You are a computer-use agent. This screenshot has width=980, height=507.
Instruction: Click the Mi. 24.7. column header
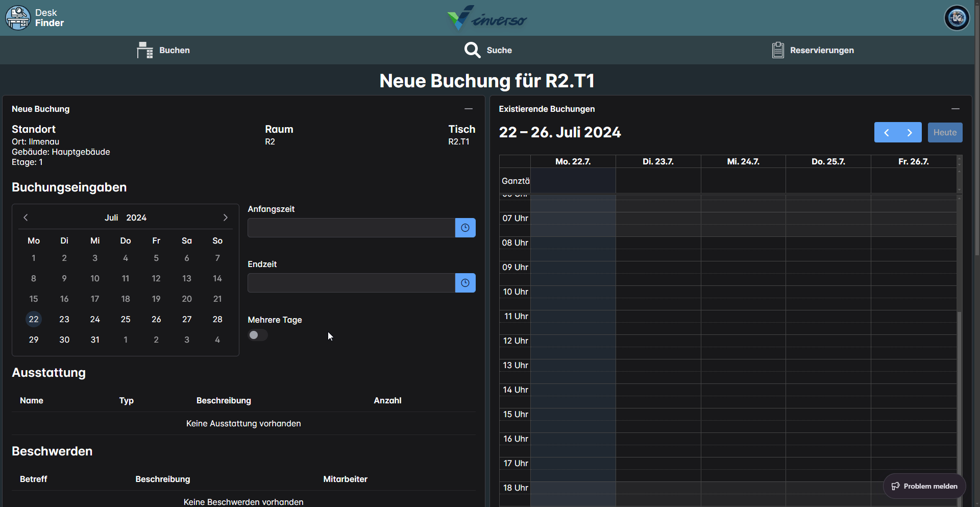pos(743,161)
